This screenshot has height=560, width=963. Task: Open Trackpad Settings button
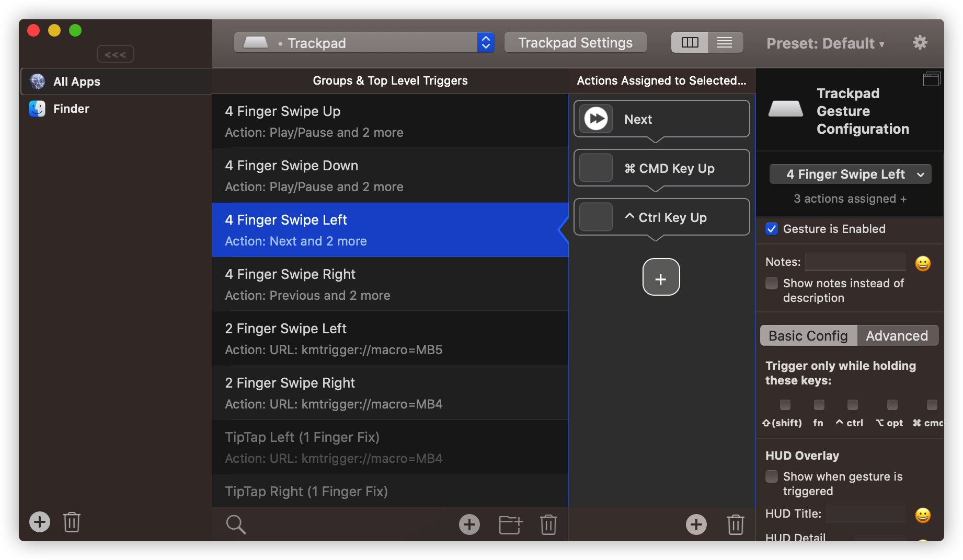point(575,43)
